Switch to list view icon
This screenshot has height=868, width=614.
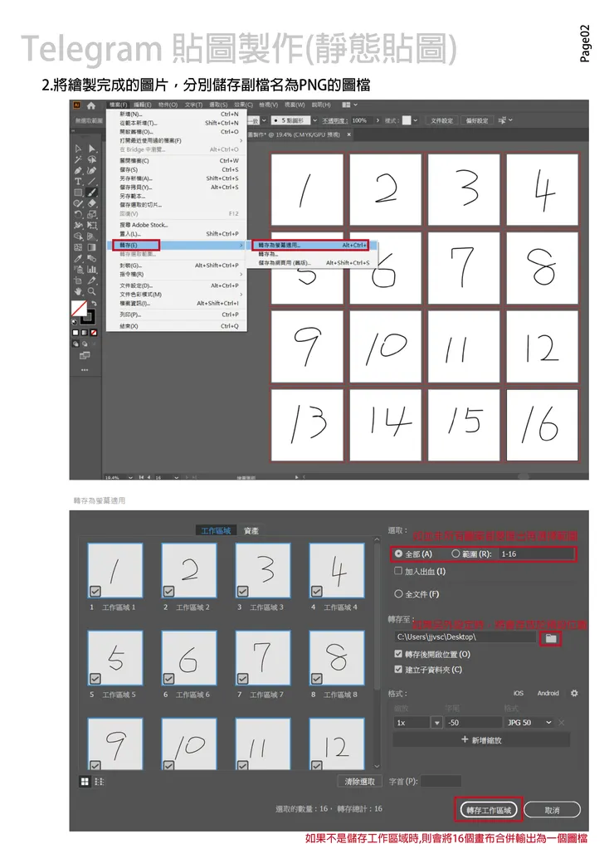[99, 782]
